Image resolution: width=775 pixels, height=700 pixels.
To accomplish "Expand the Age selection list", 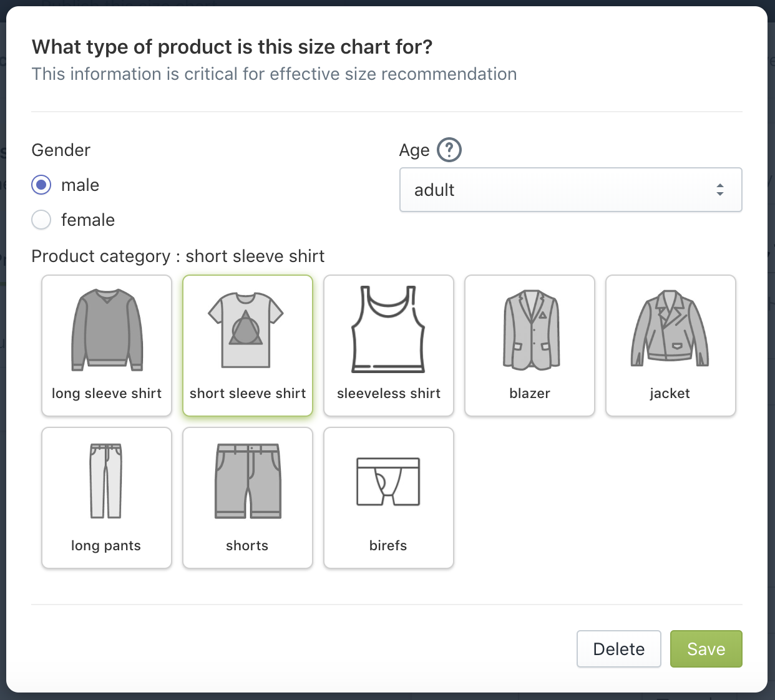I will click(x=570, y=190).
